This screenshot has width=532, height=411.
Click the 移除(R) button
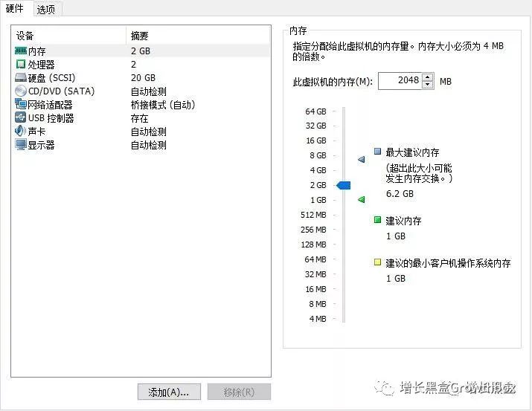(239, 392)
